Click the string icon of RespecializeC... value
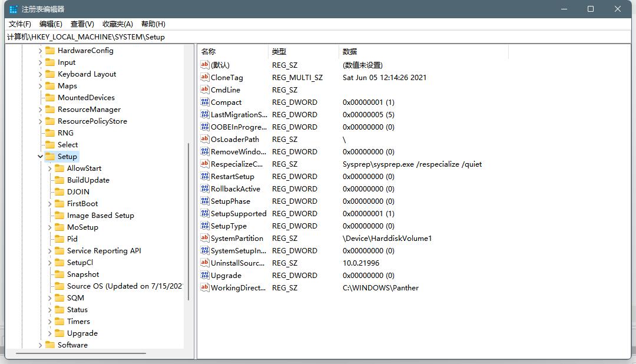The image size is (636, 364). (x=205, y=164)
